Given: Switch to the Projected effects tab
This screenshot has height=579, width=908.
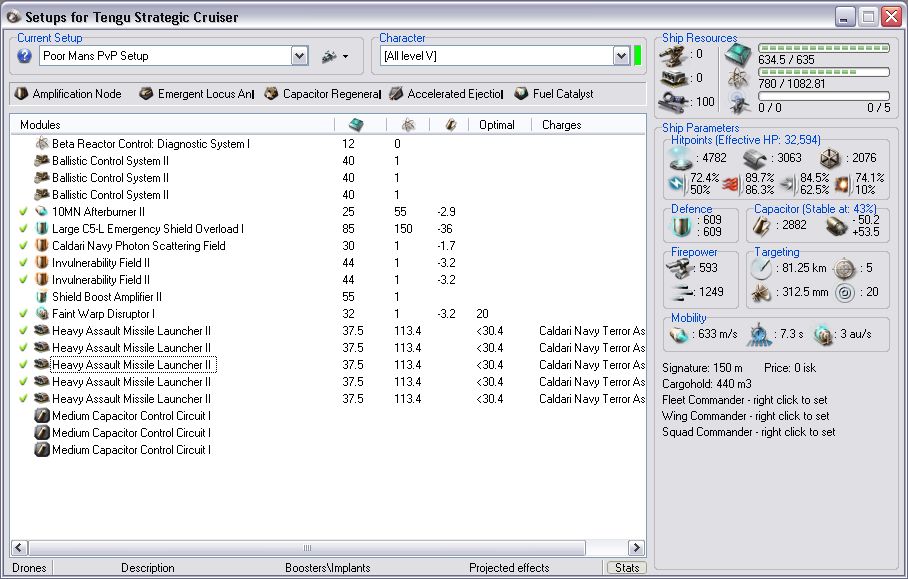Looking at the screenshot, I should (x=509, y=567).
